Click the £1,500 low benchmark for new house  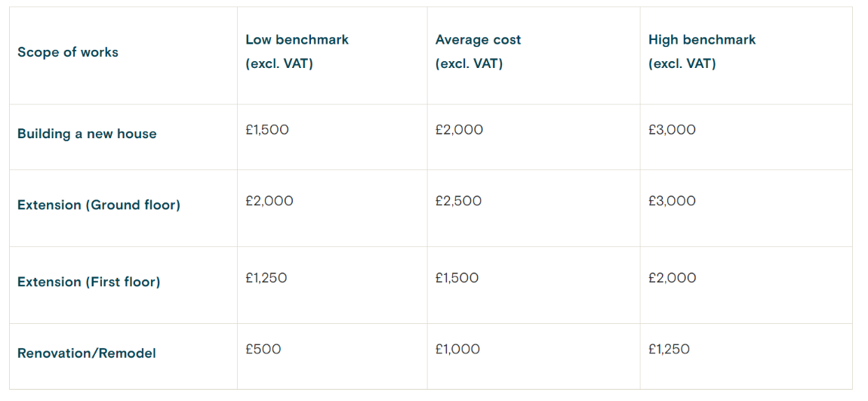click(267, 130)
